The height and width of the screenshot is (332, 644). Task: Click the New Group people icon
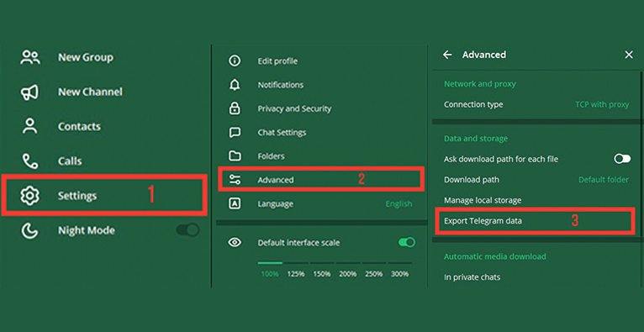click(30, 57)
